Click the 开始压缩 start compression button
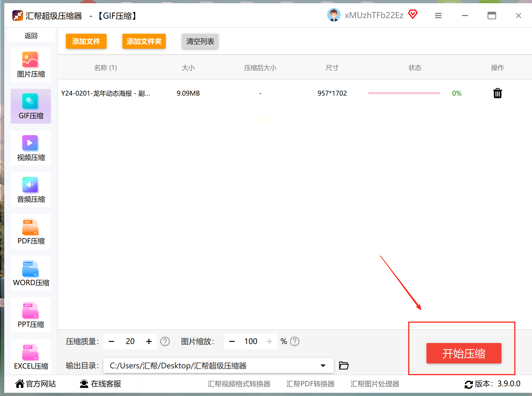Screen dimensions: 532x396 pyautogui.click(x=464, y=353)
